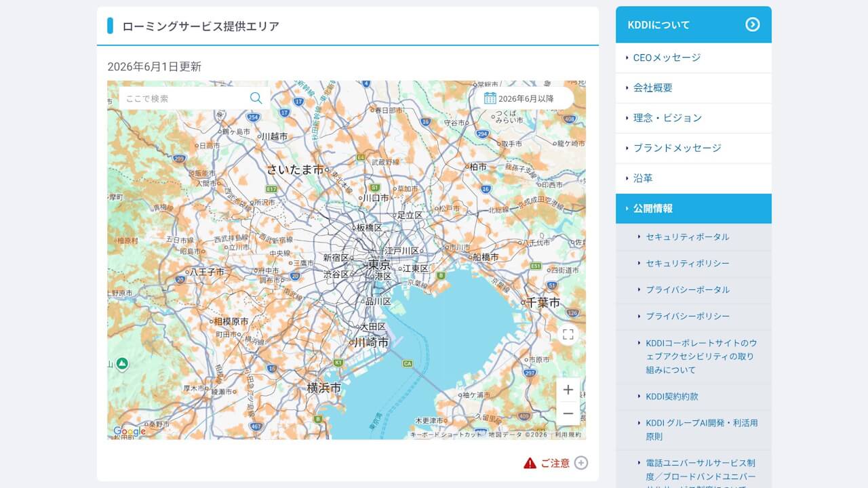Screen dimensions: 868x488
Task: Open セキュリティポータル sub-link
Action: (694, 237)
